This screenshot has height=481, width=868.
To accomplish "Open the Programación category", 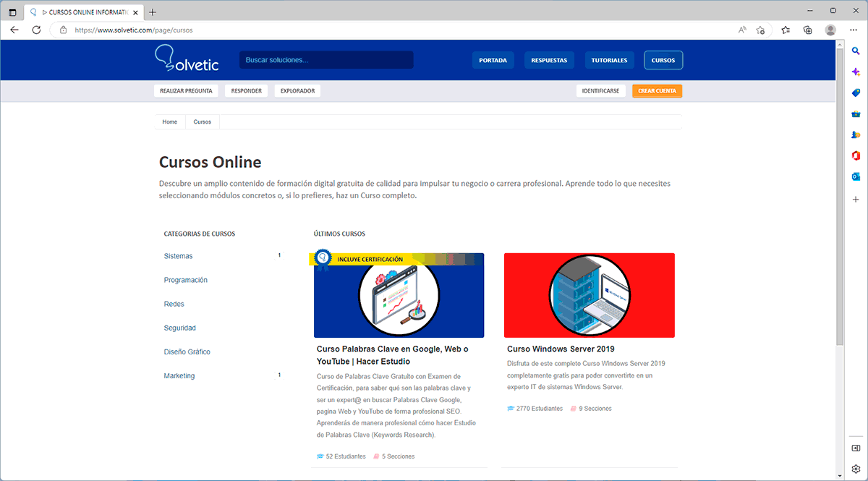I will [x=186, y=280].
